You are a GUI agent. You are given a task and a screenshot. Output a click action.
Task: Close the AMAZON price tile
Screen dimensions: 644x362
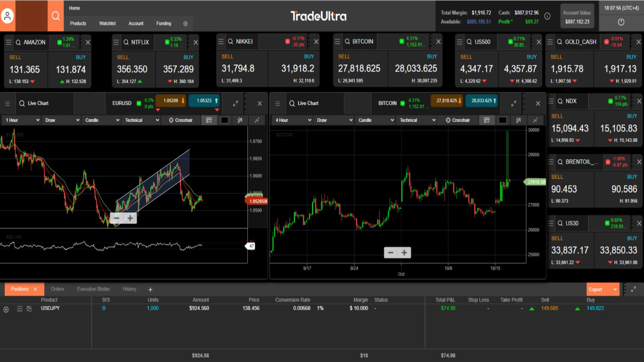pyautogui.click(x=88, y=42)
